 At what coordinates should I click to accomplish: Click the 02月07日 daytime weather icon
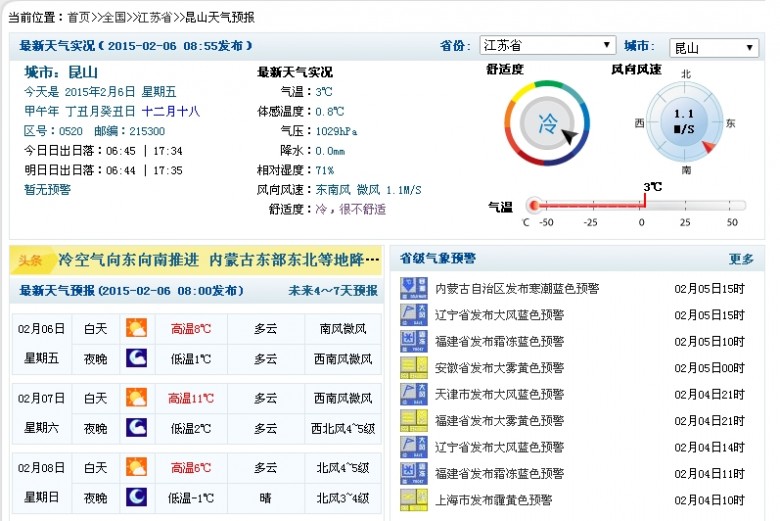(x=136, y=398)
